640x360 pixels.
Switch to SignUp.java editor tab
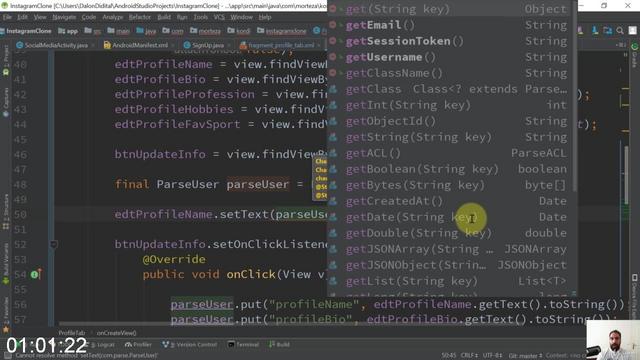(x=204, y=45)
